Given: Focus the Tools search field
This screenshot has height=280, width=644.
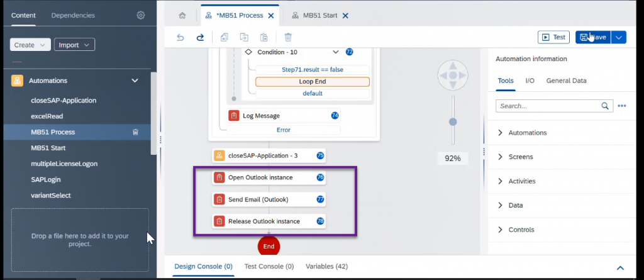Looking at the screenshot, I should click(x=555, y=106).
